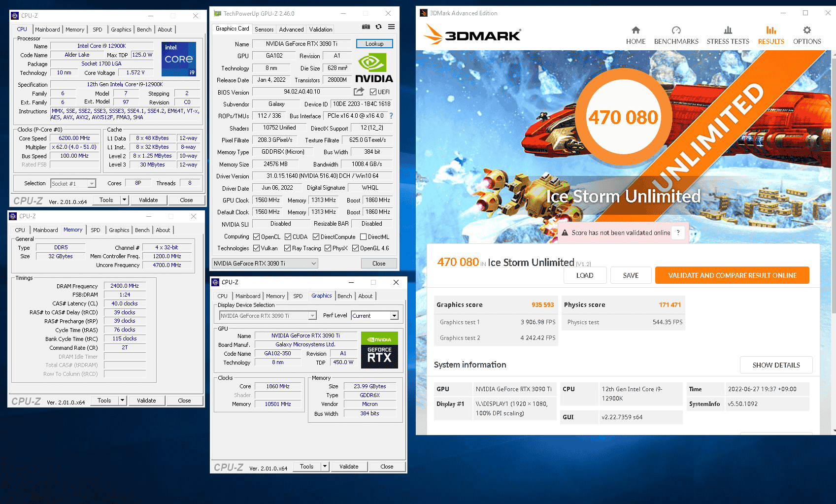This screenshot has height=504, width=836.
Task: Click the validation warning question mark button
Action: point(678,233)
